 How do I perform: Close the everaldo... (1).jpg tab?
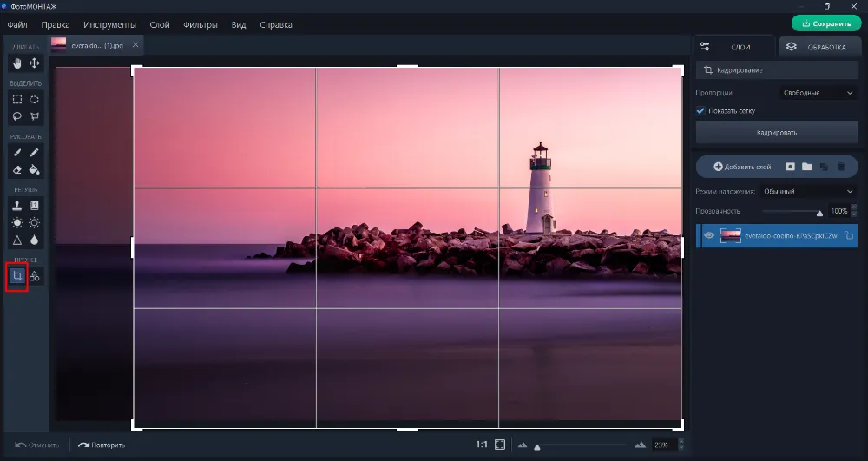click(135, 45)
